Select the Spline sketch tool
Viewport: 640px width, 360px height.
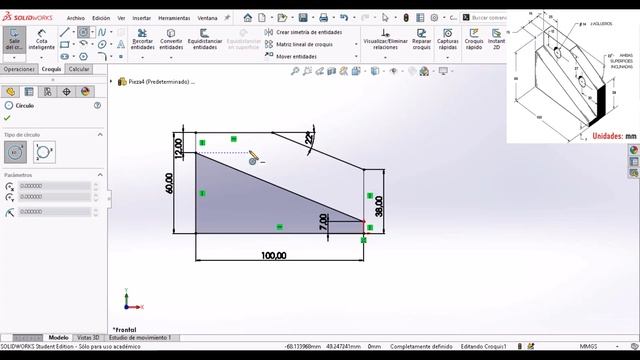click(x=102, y=32)
